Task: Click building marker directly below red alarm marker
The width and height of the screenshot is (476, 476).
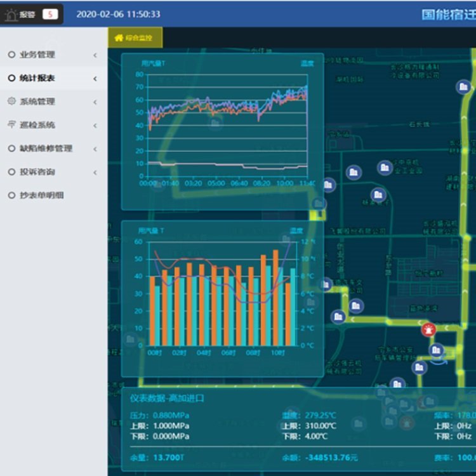Action: pos(437,350)
